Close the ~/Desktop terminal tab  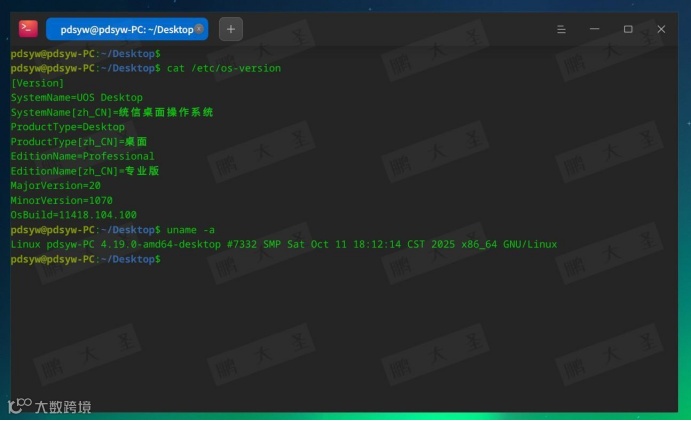(x=199, y=29)
